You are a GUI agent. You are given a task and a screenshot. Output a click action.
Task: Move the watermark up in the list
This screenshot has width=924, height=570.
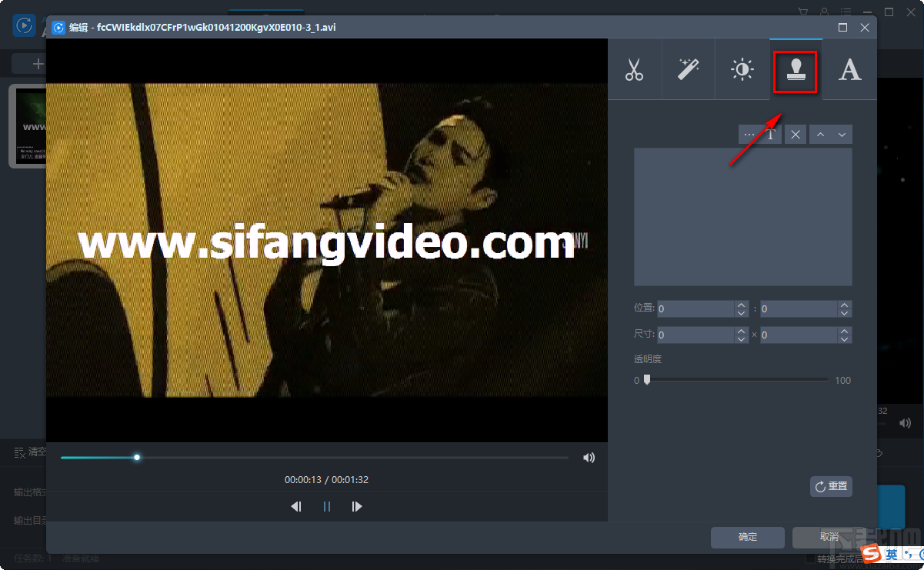coord(820,135)
